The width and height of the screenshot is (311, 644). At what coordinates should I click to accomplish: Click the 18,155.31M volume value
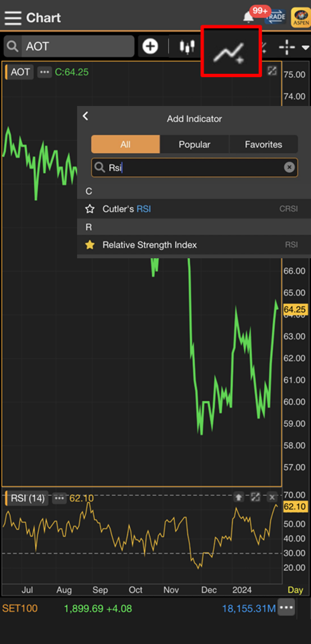249,609
